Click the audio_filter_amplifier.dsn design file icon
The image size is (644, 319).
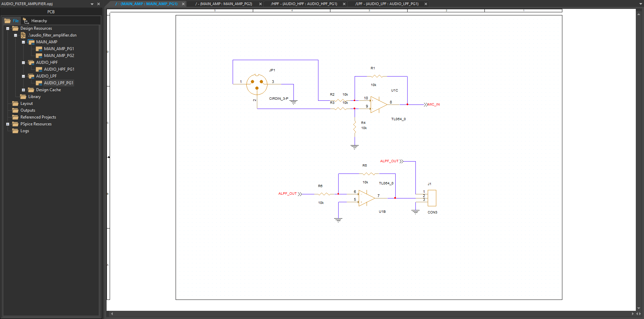[23, 35]
